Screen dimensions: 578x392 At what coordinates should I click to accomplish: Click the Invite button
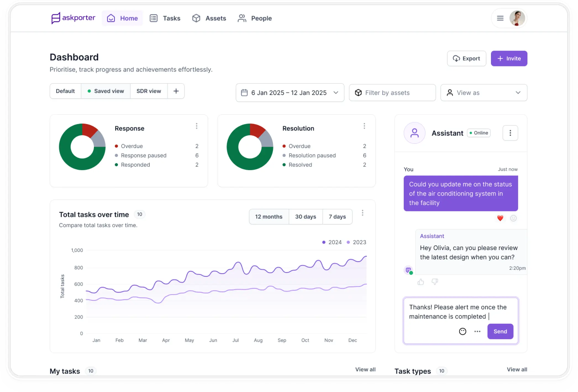509,58
